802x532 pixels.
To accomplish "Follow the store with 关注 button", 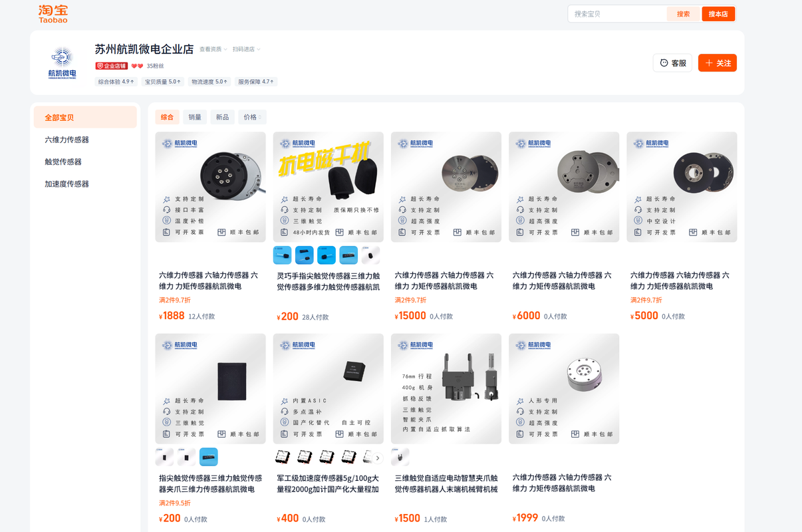I will [718, 63].
